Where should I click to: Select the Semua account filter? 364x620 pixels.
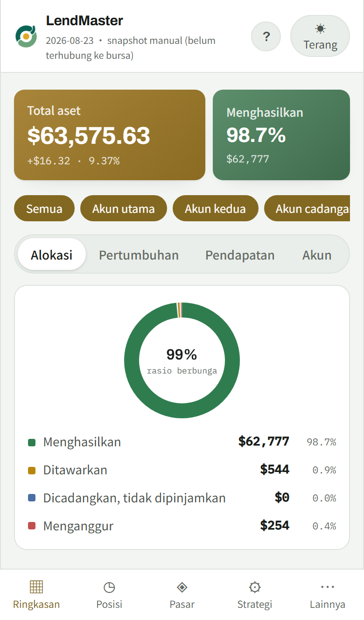coord(44,208)
